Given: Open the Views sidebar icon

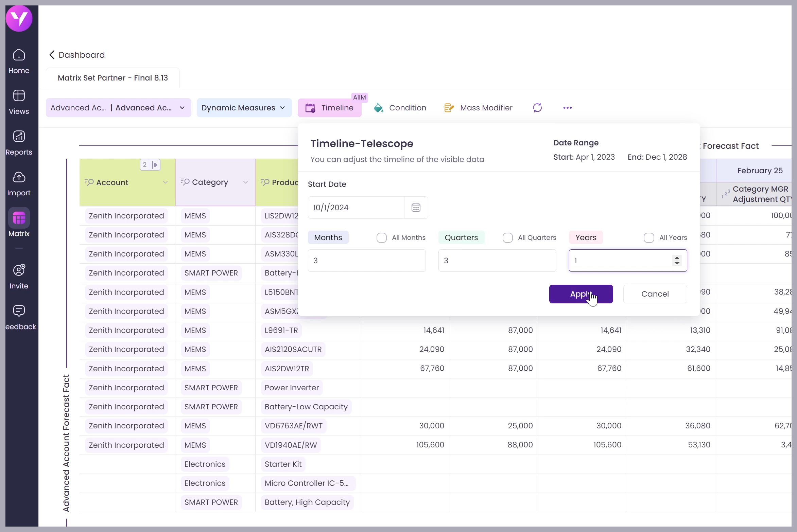Looking at the screenshot, I should 19,96.
